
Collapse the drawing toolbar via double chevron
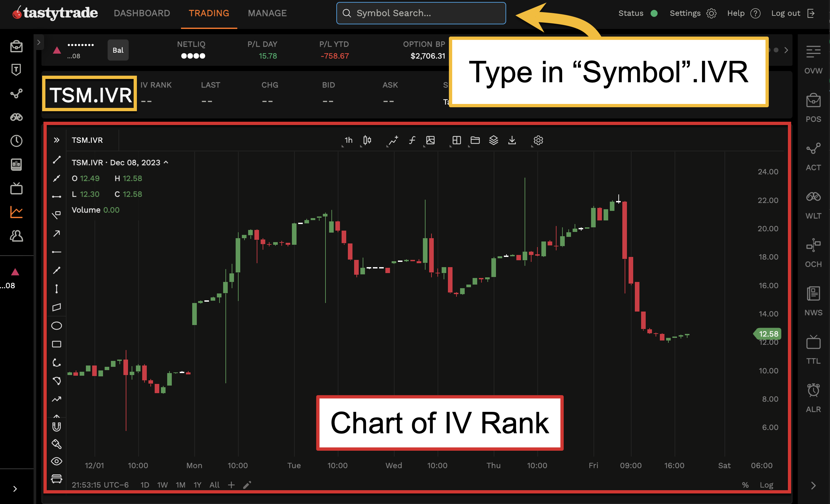click(x=57, y=140)
